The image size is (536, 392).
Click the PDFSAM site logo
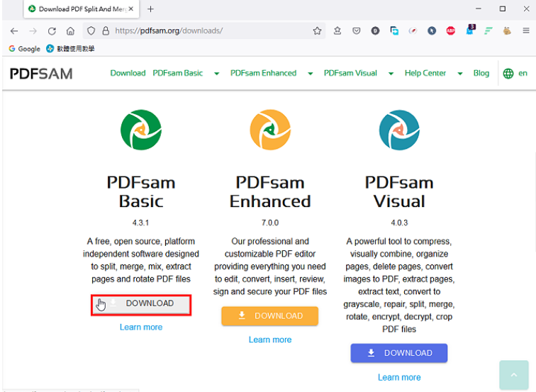pos(41,74)
